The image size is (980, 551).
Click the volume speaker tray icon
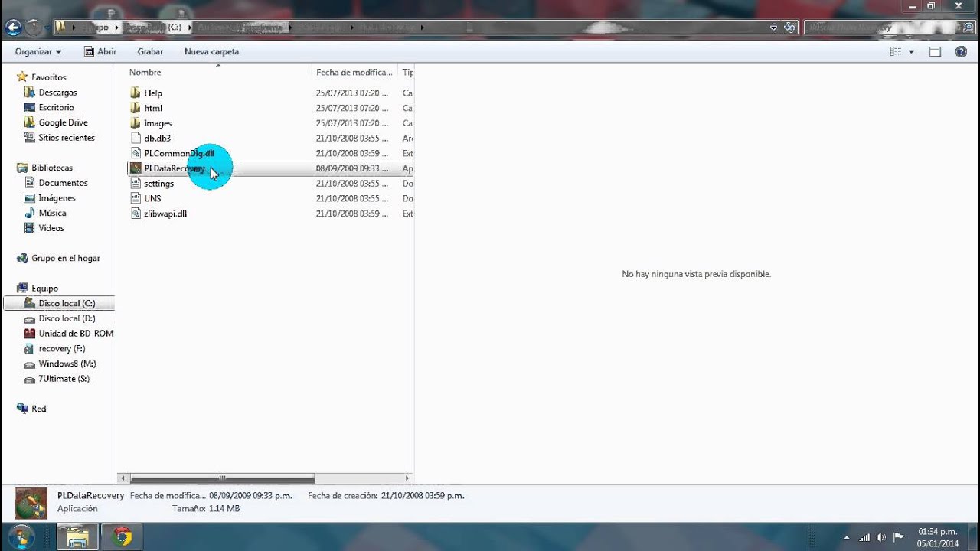[x=881, y=537]
